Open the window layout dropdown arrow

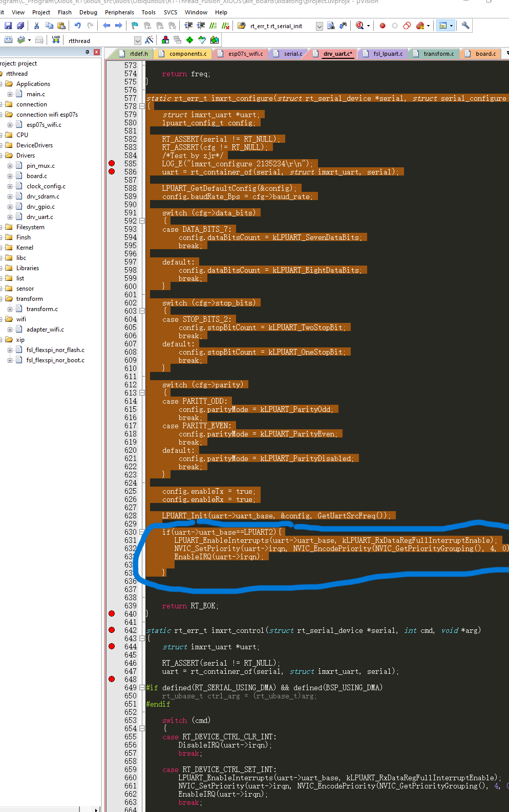[x=451, y=26]
